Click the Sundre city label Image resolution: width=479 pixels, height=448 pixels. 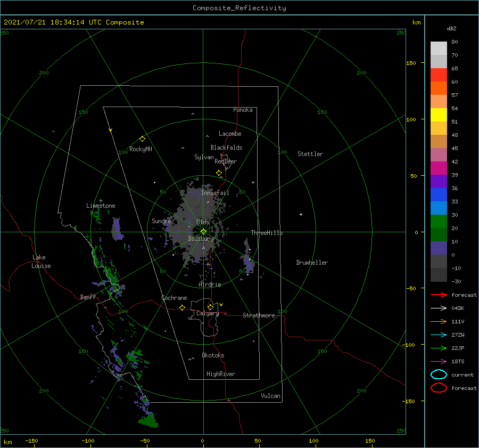pyautogui.click(x=161, y=221)
